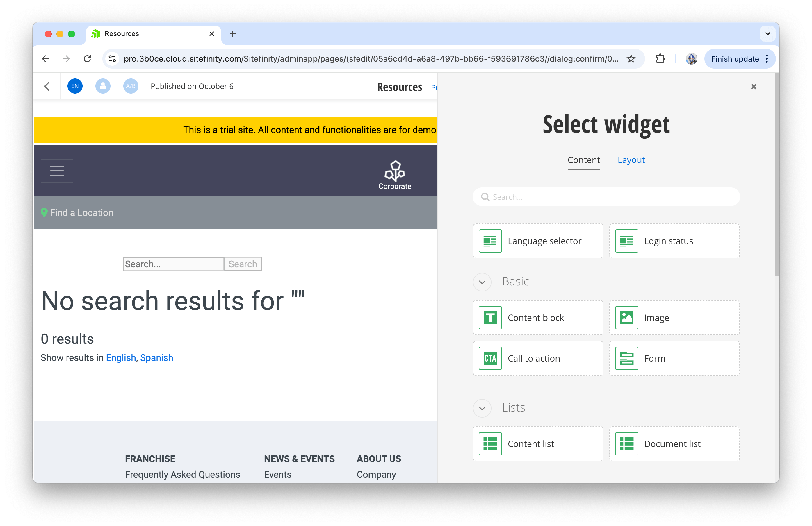Show results in Spanish
812x526 pixels.
[x=156, y=358]
